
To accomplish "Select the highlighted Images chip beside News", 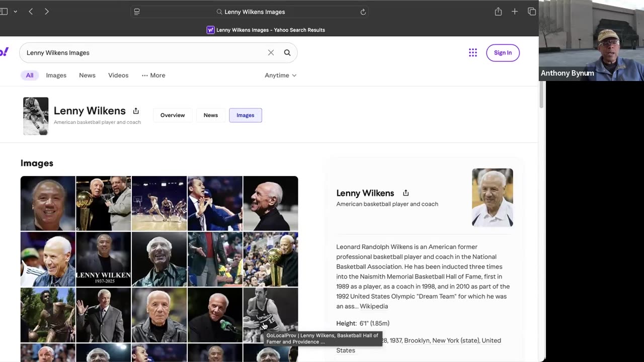I will [246, 115].
